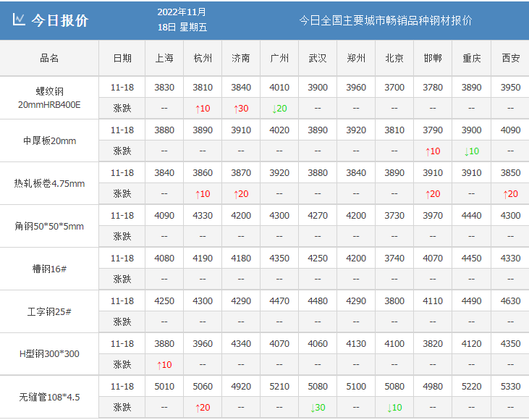The image size is (529, 420).
Task: Select the 广州 column header
Action: 279,58
